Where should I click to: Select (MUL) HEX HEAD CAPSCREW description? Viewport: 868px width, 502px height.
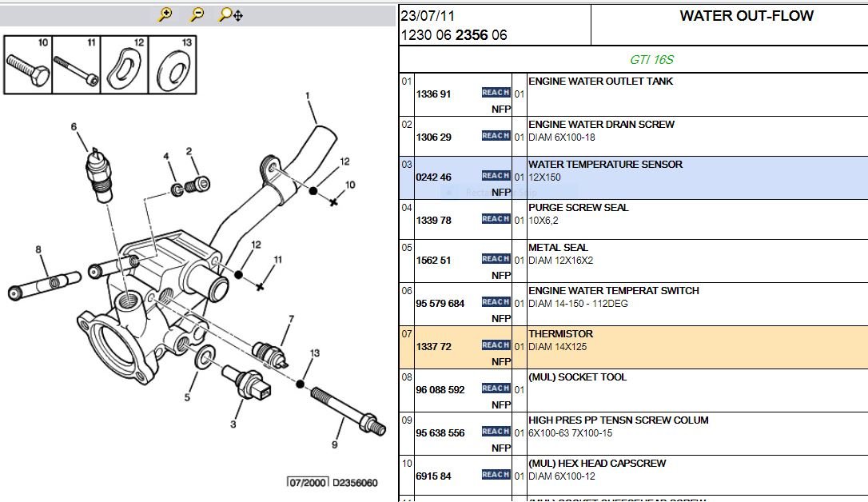[x=597, y=464]
